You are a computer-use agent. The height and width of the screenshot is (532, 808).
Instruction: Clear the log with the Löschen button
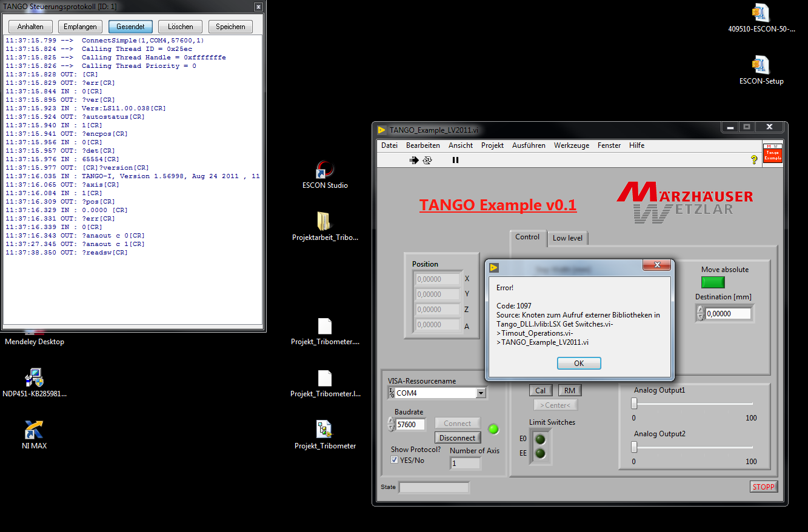pos(181,27)
